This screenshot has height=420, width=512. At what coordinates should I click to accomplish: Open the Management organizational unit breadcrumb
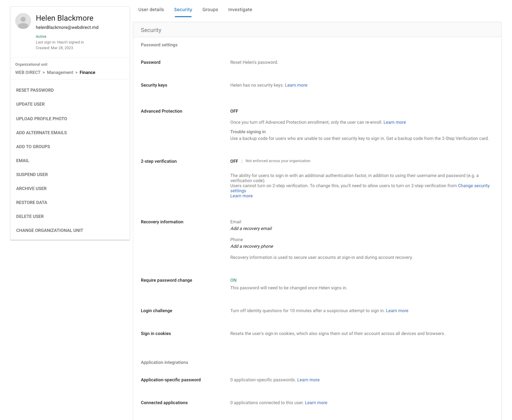(60, 72)
